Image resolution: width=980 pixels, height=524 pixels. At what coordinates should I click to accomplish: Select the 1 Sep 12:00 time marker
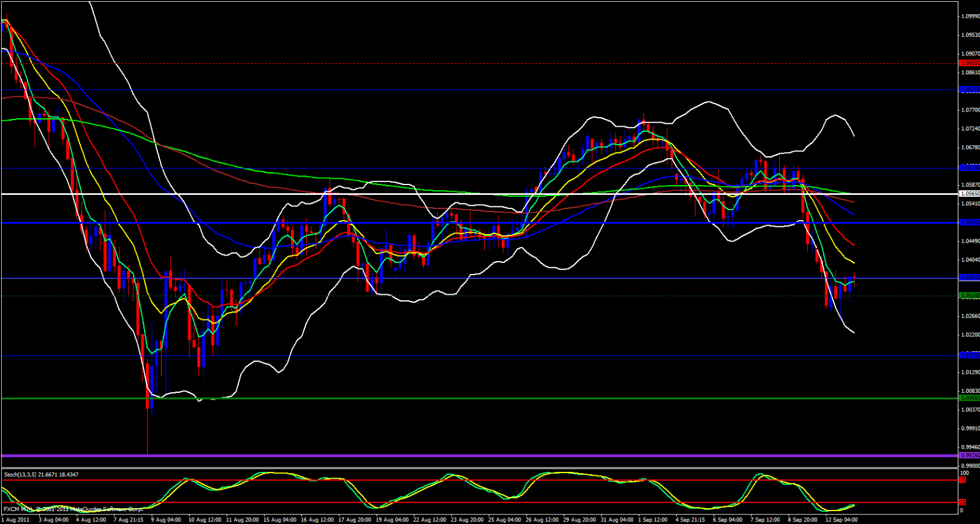click(652, 520)
